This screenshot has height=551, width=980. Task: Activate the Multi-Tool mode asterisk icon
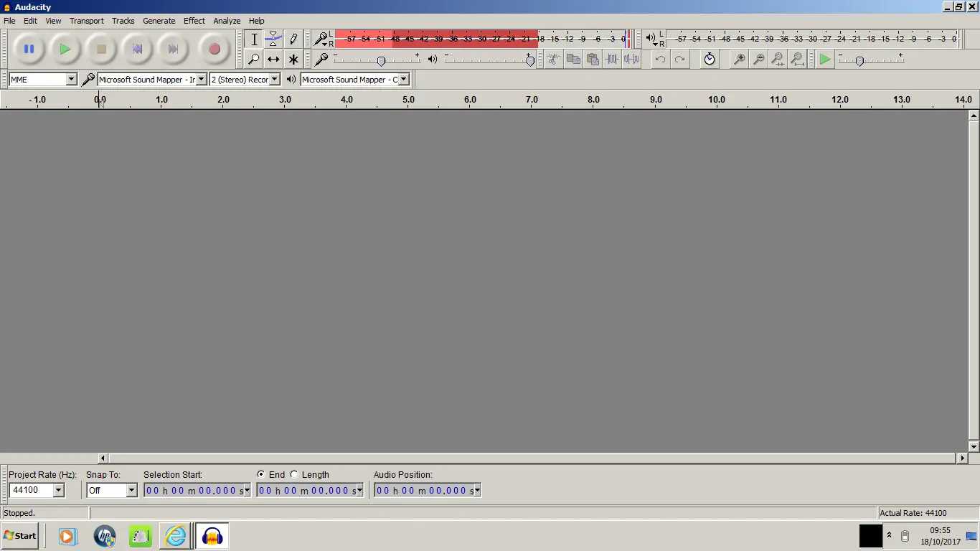tap(293, 60)
